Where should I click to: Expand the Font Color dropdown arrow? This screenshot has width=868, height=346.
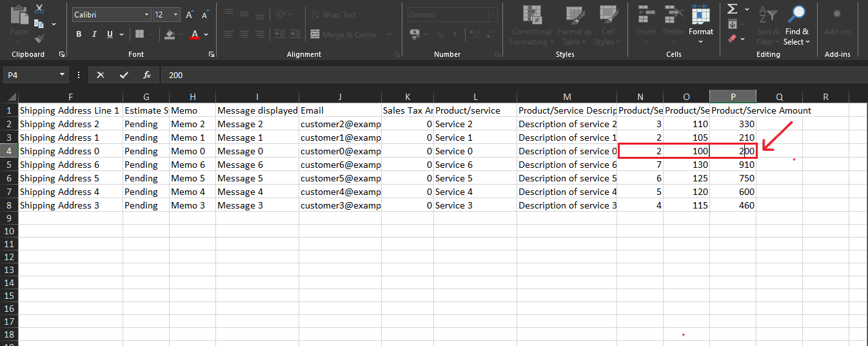tap(206, 34)
